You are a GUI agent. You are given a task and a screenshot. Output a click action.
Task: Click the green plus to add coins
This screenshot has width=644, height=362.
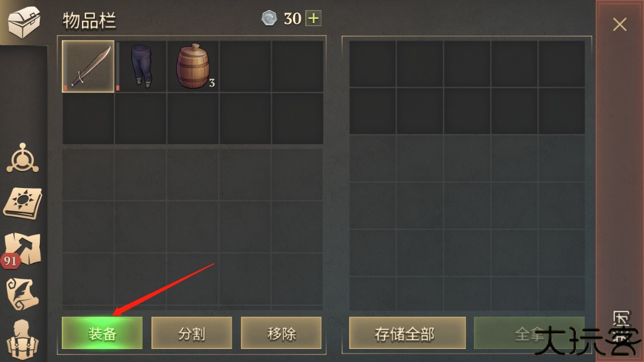pos(313,18)
